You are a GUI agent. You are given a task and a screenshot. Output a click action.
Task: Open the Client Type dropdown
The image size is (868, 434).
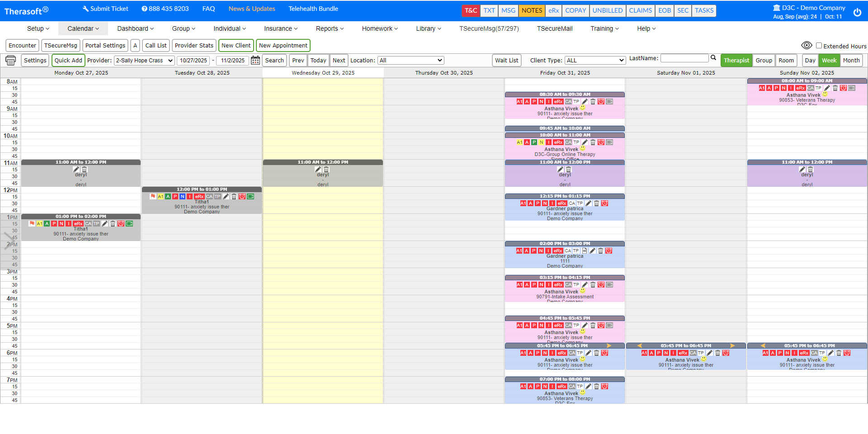(595, 61)
